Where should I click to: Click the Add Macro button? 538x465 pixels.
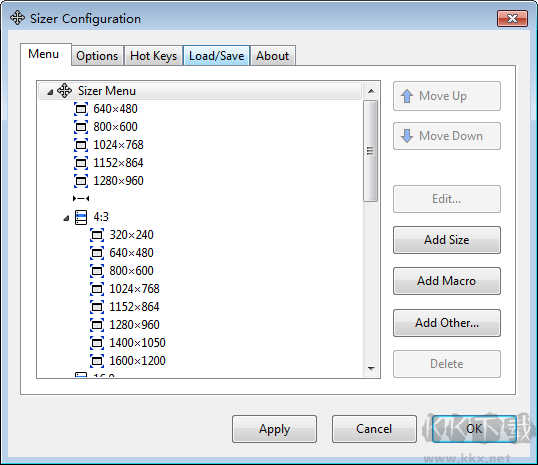(x=446, y=281)
